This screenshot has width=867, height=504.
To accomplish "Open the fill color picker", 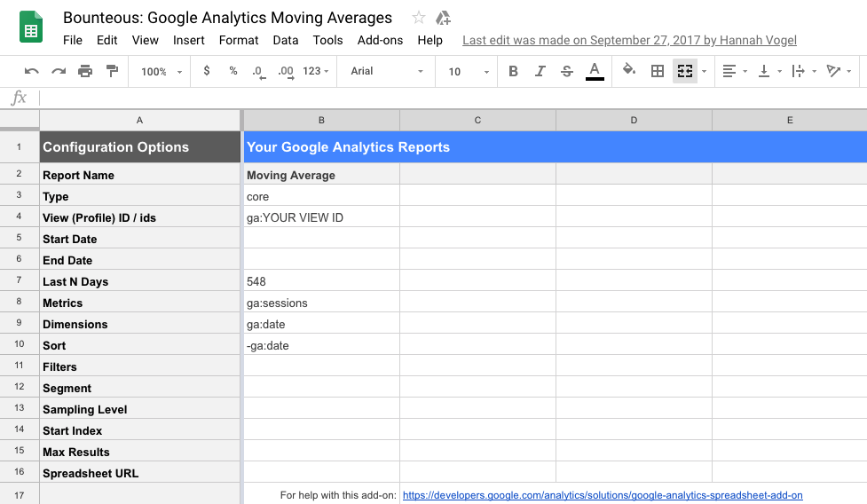I will tap(628, 70).
